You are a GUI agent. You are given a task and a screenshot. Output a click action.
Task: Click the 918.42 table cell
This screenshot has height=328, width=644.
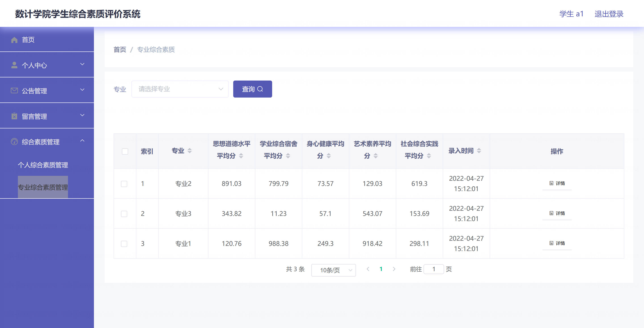click(373, 244)
